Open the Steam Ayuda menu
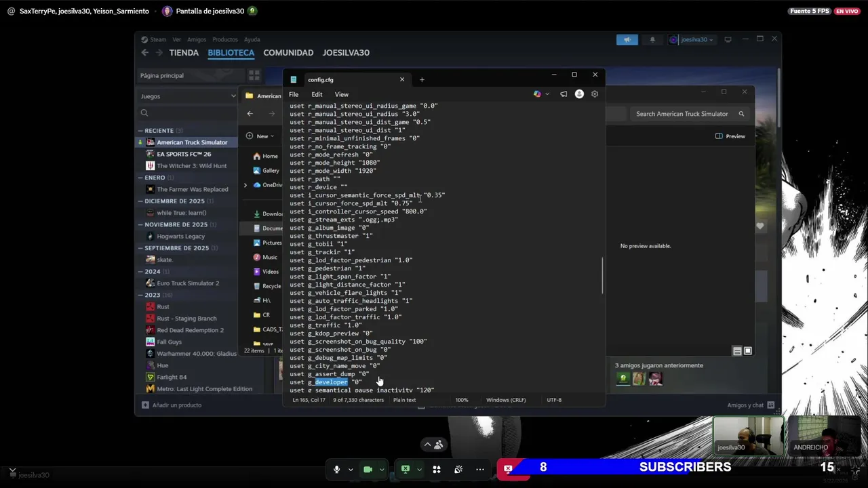 pos(252,39)
